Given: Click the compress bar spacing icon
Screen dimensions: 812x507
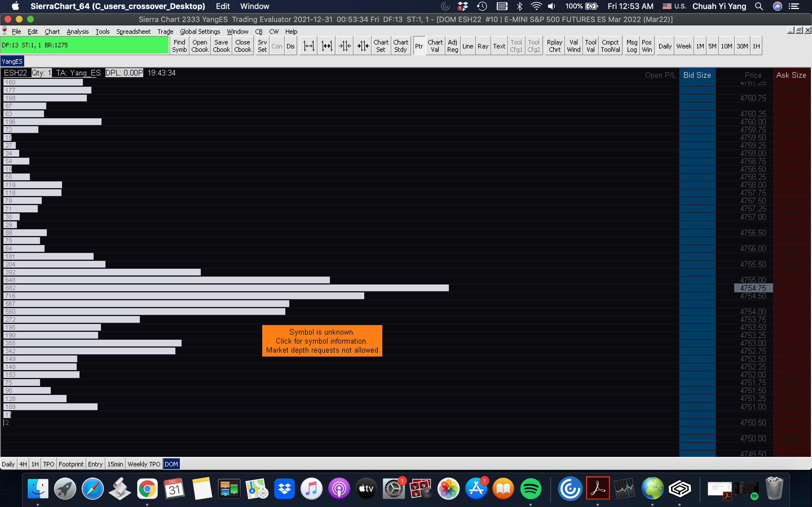Looking at the screenshot, I should (326, 46).
